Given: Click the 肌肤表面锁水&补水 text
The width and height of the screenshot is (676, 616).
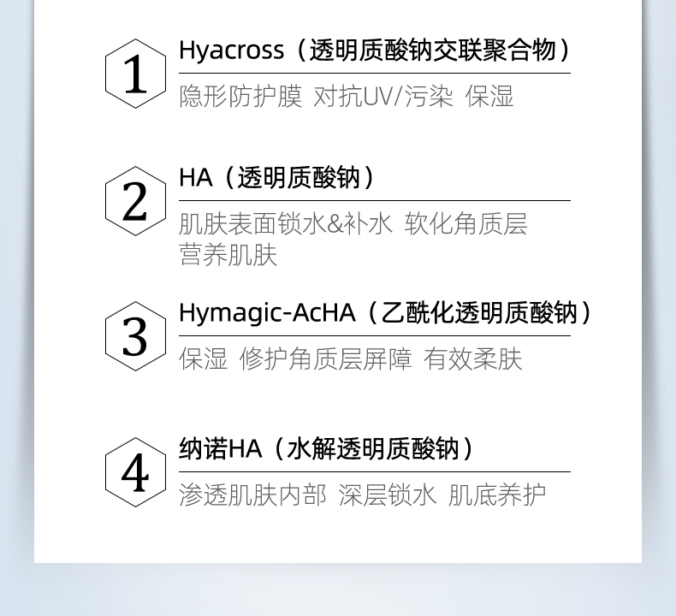Looking at the screenshot, I should pyautogui.click(x=285, y=224).
